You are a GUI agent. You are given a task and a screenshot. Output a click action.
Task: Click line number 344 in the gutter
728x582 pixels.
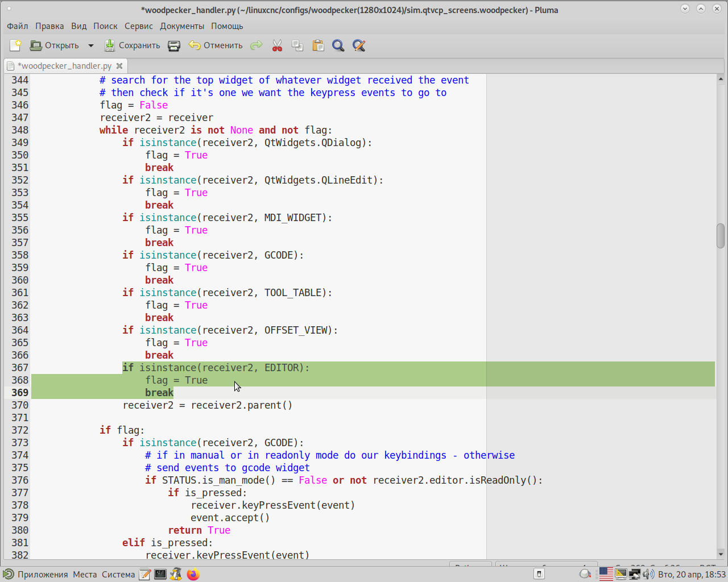click(x=20, y=80)
